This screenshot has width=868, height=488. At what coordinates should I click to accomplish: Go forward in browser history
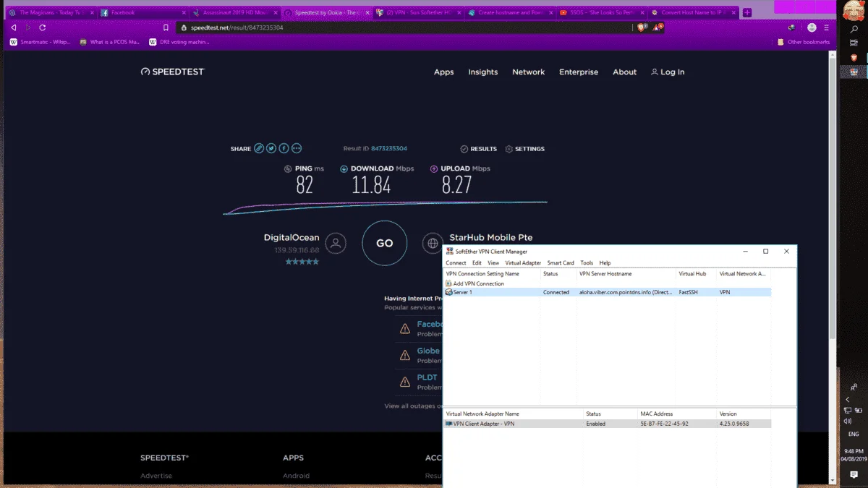(28, 27)
